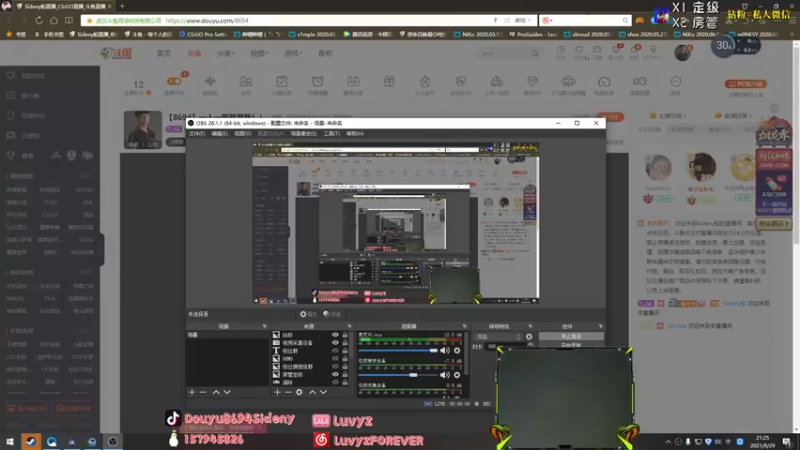Go to browser home page icon

pyautogui.click(x=54, y=20)
